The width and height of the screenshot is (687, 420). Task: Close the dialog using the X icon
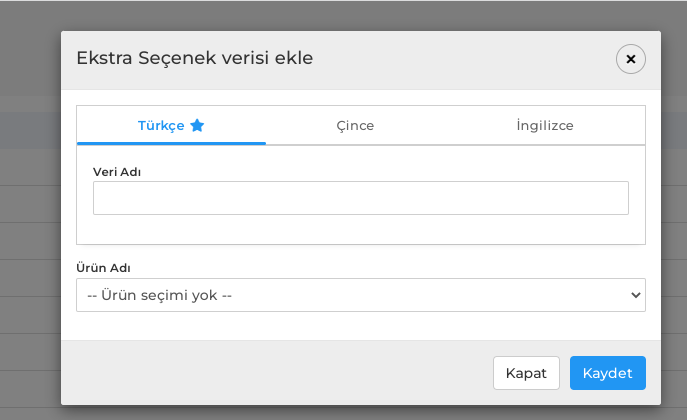[x=630, y=59]
